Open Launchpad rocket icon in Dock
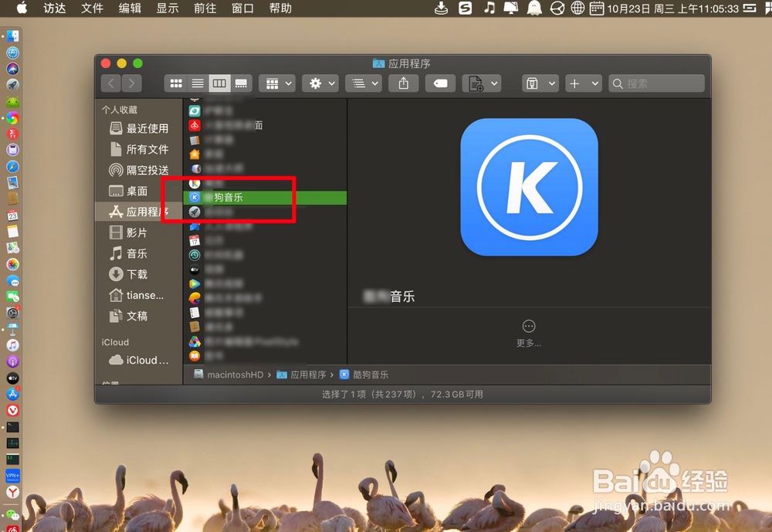The image size is (772, 532). tap(13, 85)
